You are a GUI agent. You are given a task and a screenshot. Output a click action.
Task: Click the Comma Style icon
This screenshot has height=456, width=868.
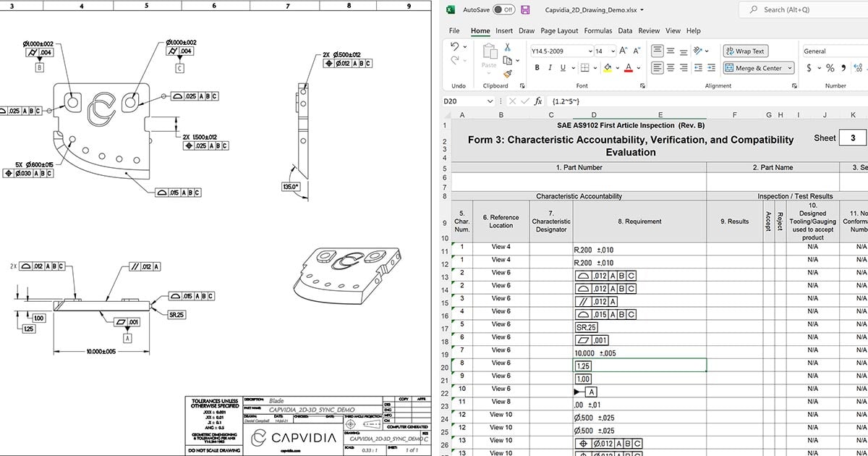point(843,67)
